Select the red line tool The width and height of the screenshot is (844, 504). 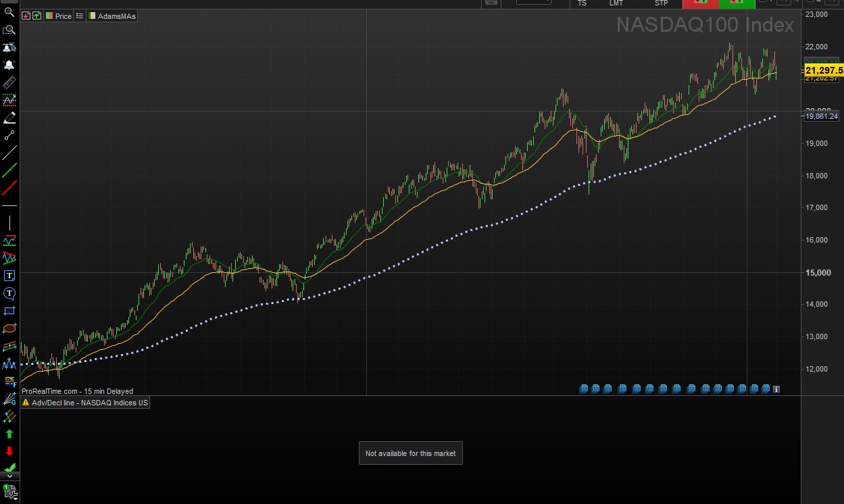point(9,188)
